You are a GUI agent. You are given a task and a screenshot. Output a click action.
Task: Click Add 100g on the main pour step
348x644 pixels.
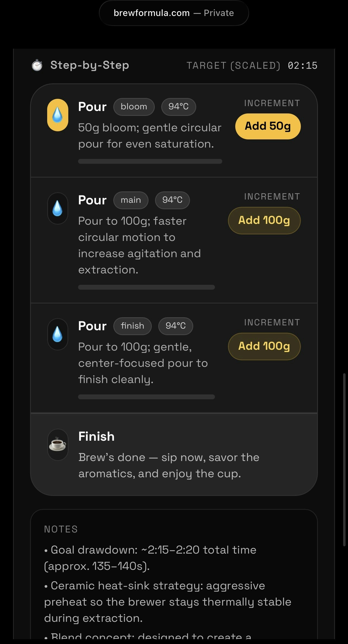[x=264, y=220]
